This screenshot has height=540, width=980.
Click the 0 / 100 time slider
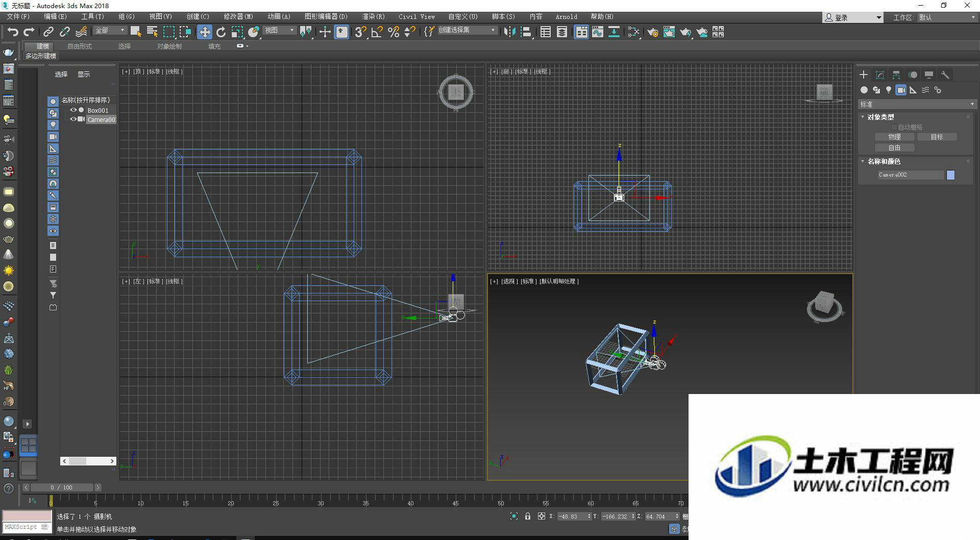[x=61, y=487]
